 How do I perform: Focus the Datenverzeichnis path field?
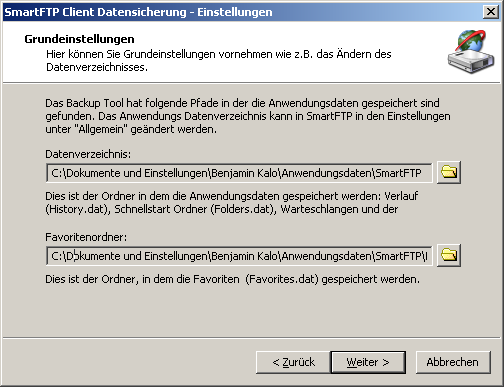(239, 173)
